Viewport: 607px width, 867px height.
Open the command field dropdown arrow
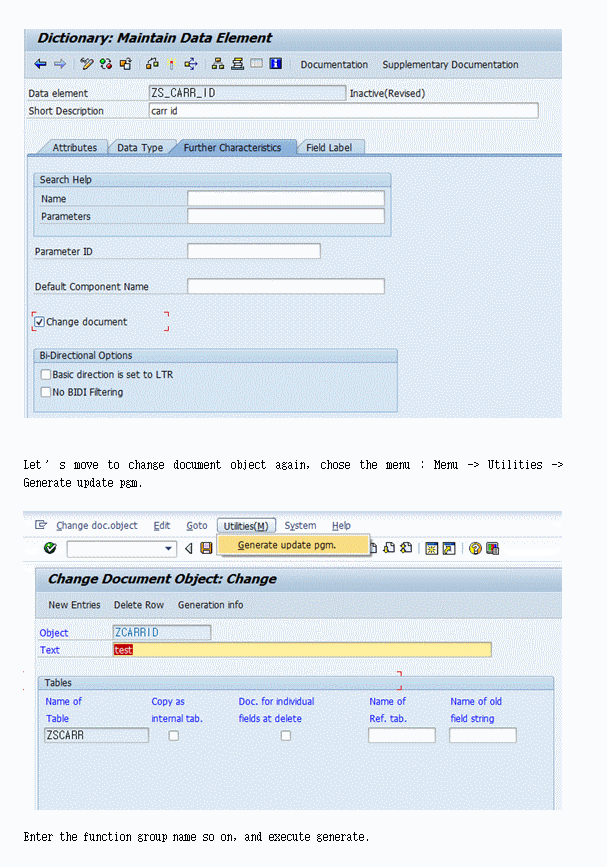coord(168,549)
